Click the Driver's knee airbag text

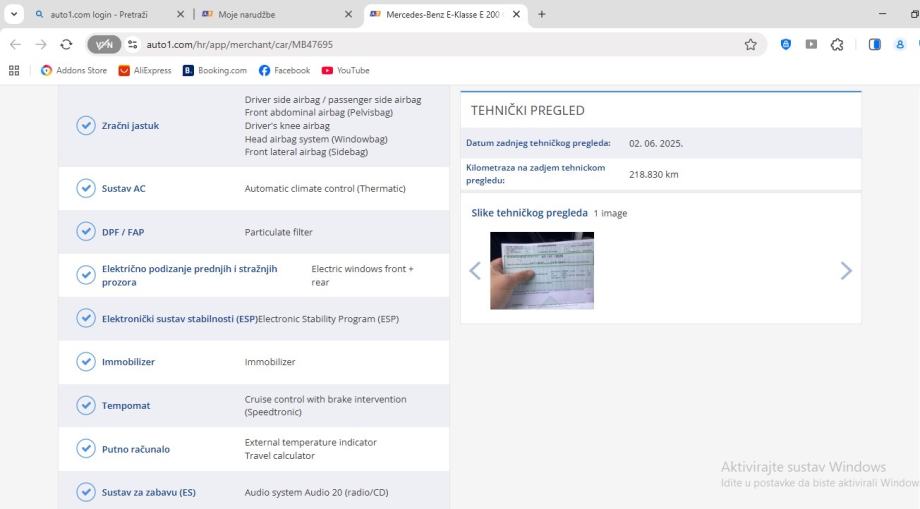point(287,125)
